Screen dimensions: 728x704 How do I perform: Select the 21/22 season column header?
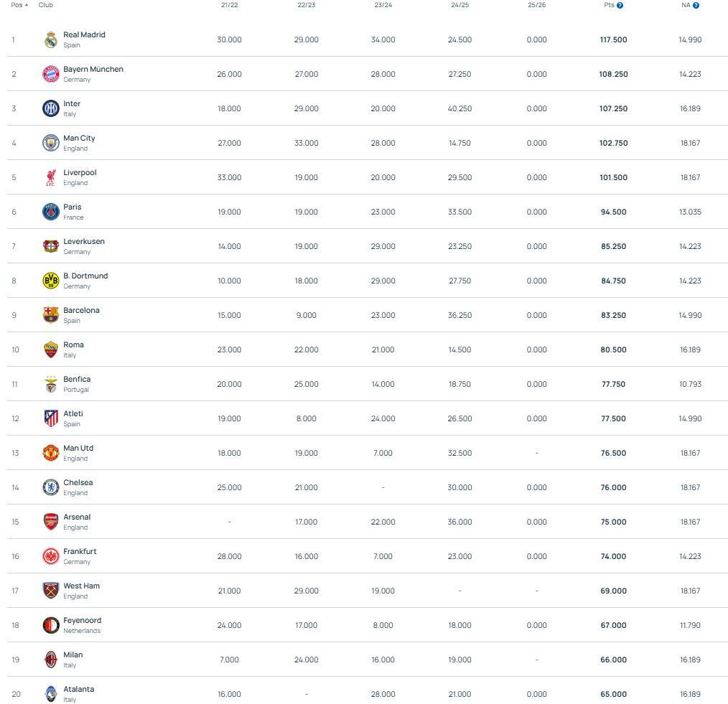(x=229, y=5)
